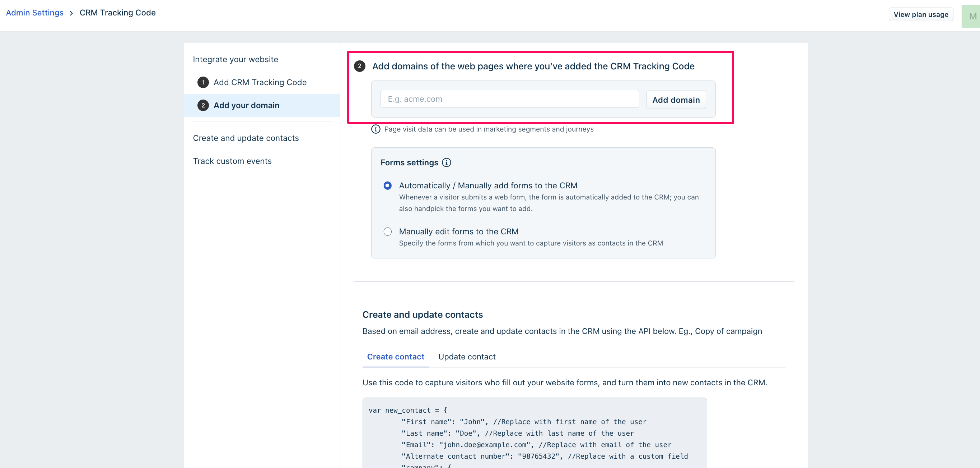
Task: Go to Add CRM Tracking Code step
Action: (x=260, y=82)
